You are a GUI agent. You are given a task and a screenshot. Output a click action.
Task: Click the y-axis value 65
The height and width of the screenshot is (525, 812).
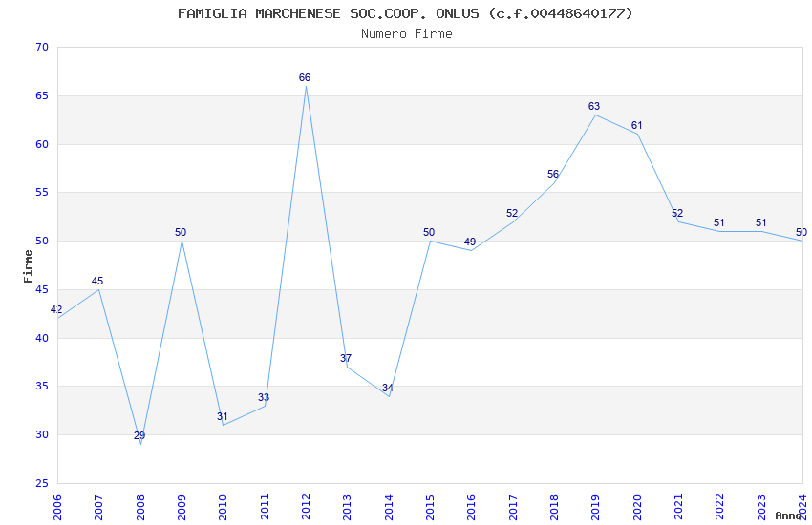tap(42, 95)
